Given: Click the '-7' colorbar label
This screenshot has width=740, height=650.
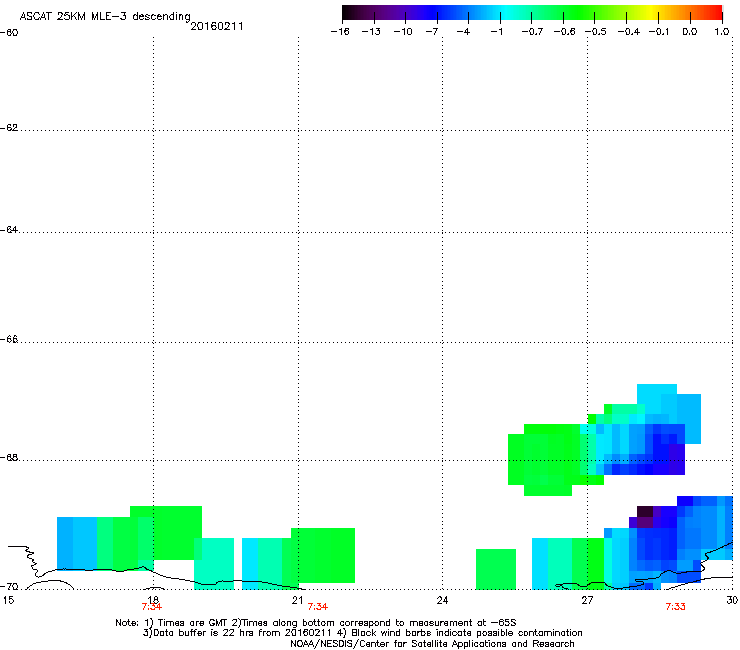Looking at the screenshot, I should pyautogui.click(x=432, y=32).
